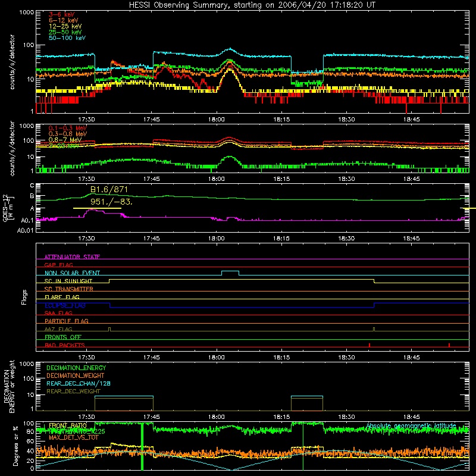Image resolution: width=476 pixels, height=476 pixels.
Task: Select the FLARE_FLAG label
Action: coord(62,297)
